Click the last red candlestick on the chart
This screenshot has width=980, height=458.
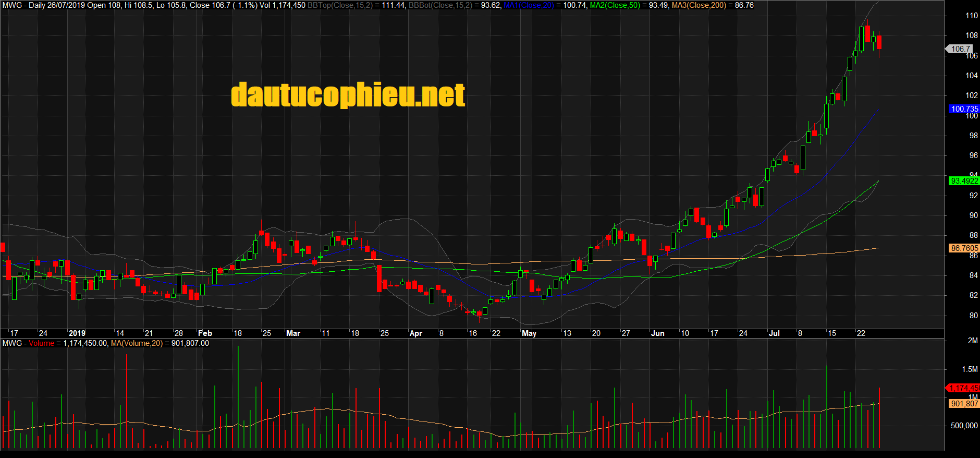point(879,42)
